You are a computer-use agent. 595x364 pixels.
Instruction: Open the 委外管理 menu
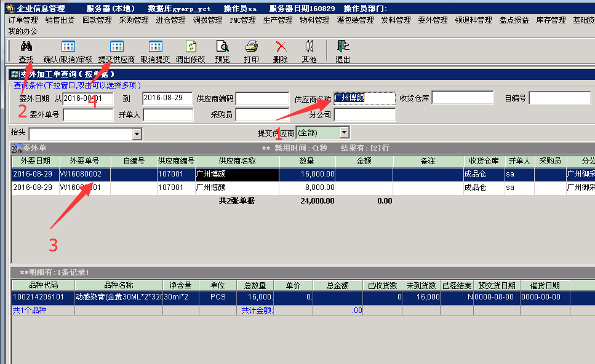pyautogui.click(x=433, y=20)
